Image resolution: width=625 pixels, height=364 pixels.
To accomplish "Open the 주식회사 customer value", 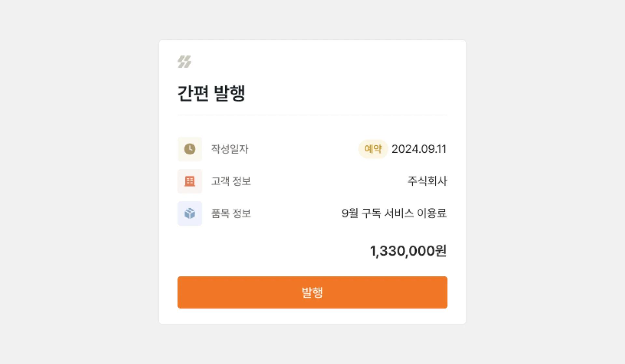I will 427,181.
